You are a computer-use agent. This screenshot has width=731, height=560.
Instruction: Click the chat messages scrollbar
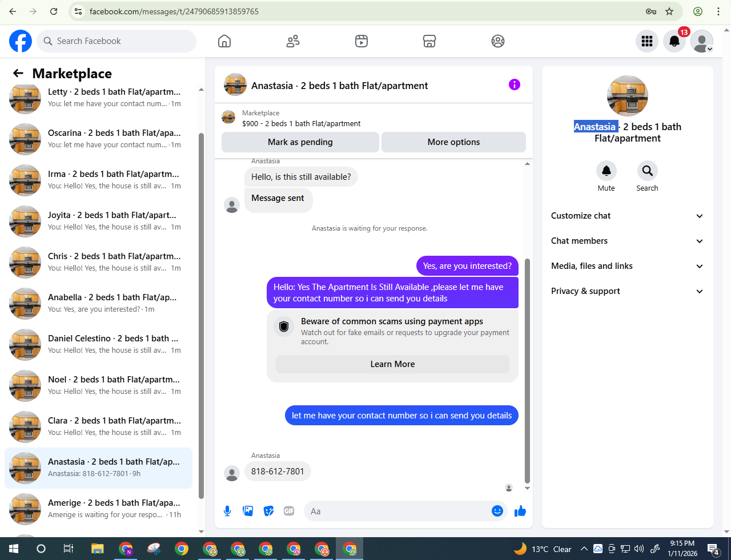[x=527, y=371]
